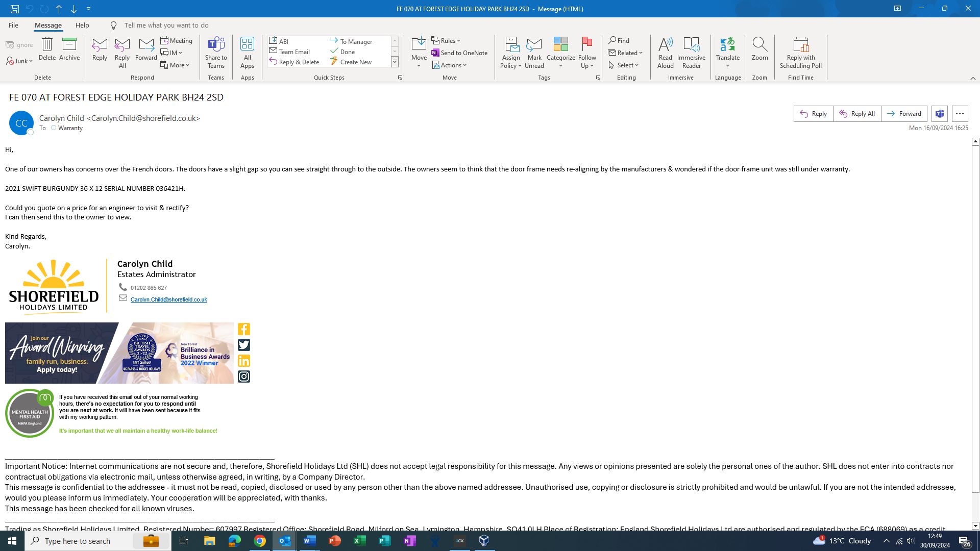Click the Read Aloud icon
Screen dimensions: 980x551
(665, 45)
